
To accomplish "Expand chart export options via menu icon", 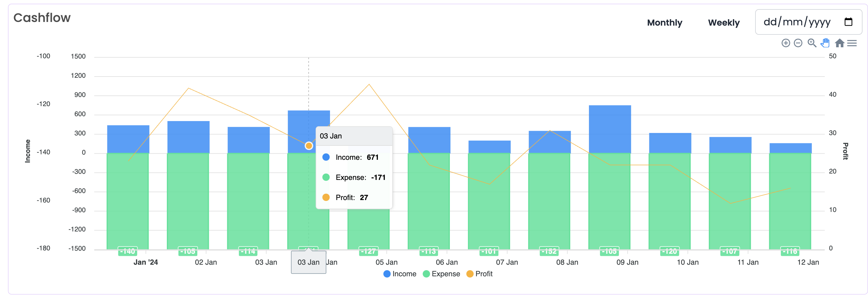I will coord(852,43).
